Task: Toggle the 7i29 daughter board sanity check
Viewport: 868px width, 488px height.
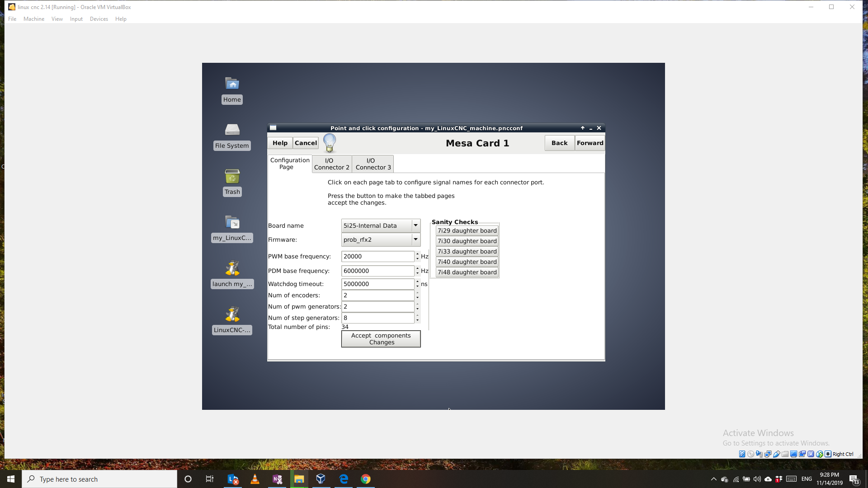Action: pos(467,230)
